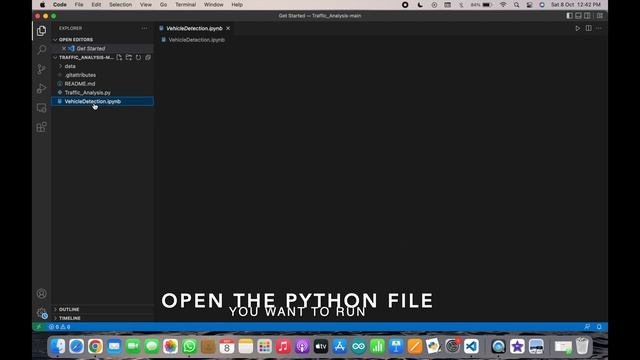
Task: Open errors and warnings count in status bar
Action: coord(60,327)
